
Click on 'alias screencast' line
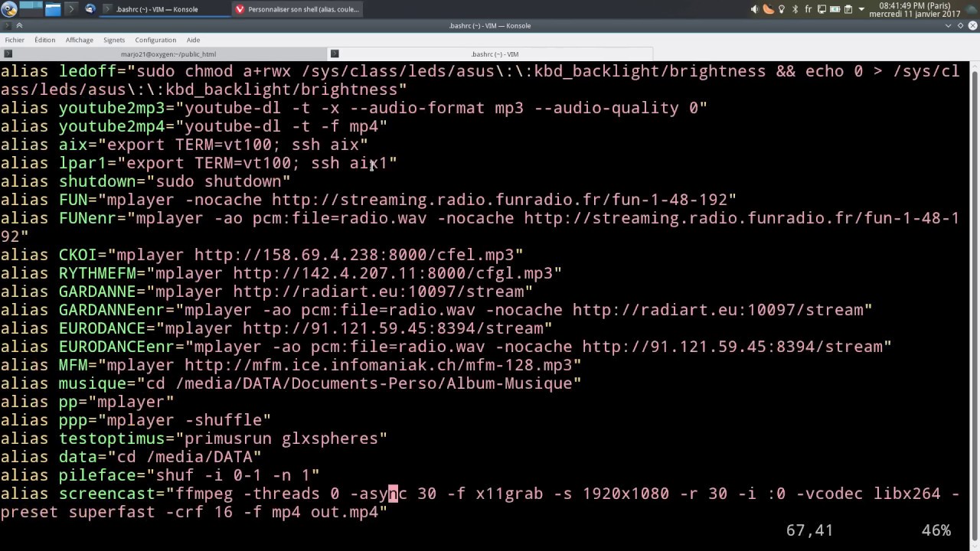click(x=480, y=503)
